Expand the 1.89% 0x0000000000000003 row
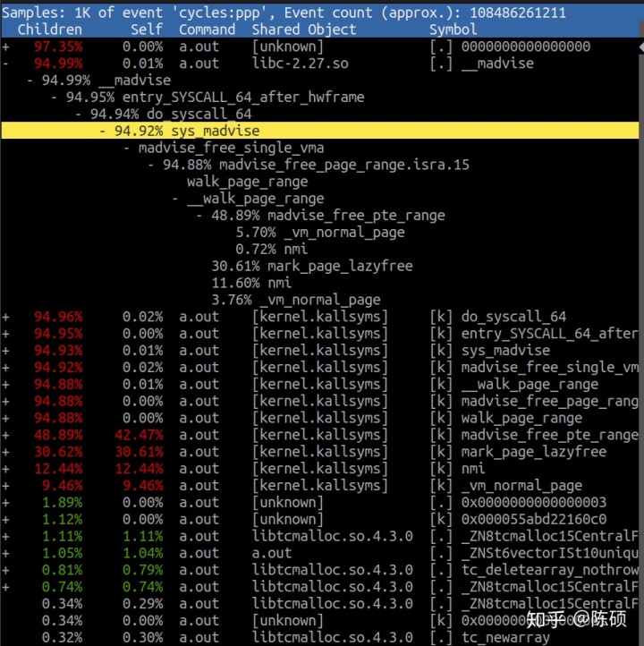The image size is (644, 646). [5, 503]
